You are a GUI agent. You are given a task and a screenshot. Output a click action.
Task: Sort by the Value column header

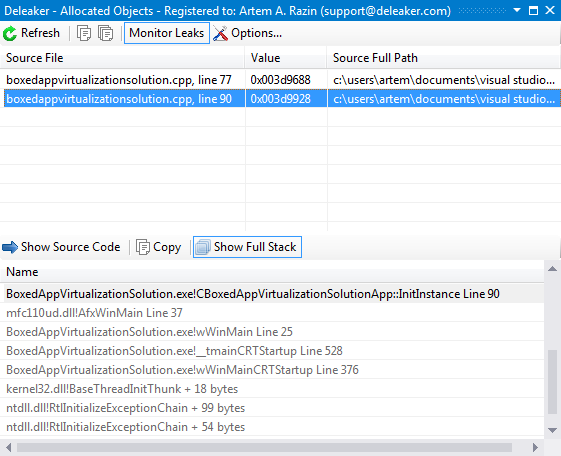(286, 58)
